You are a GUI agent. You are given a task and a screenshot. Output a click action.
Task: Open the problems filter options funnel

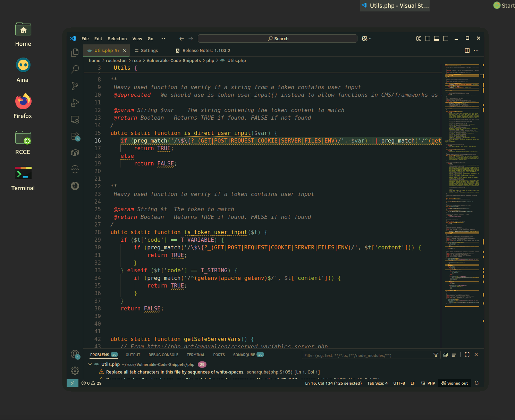pyautogui.click(x=436, y=355)
